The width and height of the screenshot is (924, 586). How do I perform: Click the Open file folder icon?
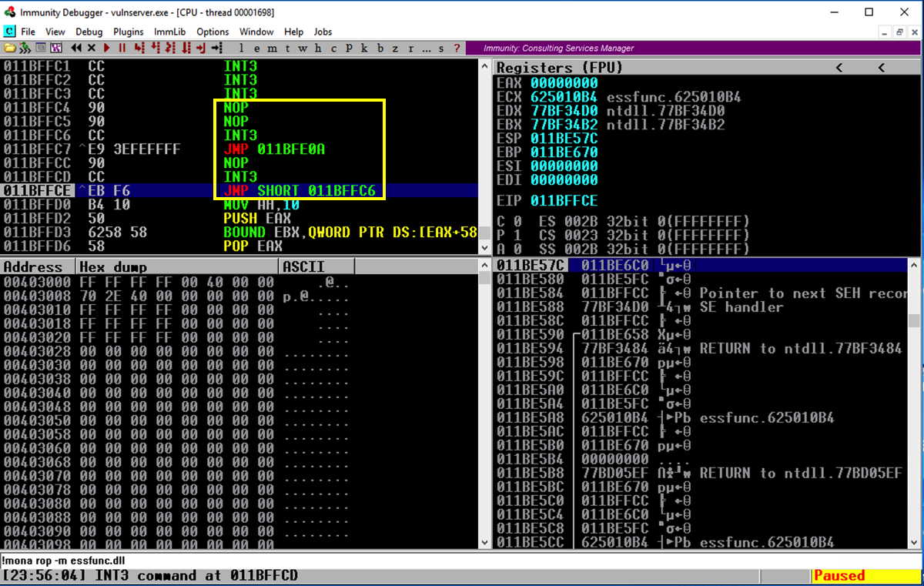tap(10, 48)
